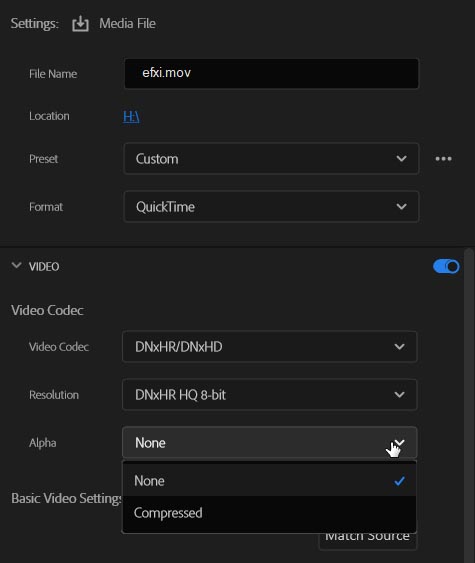
Task: Open the Resolution dropdown DNxHR HQ 8-bit
Action: pyautogui.click(x=269, y=395)
